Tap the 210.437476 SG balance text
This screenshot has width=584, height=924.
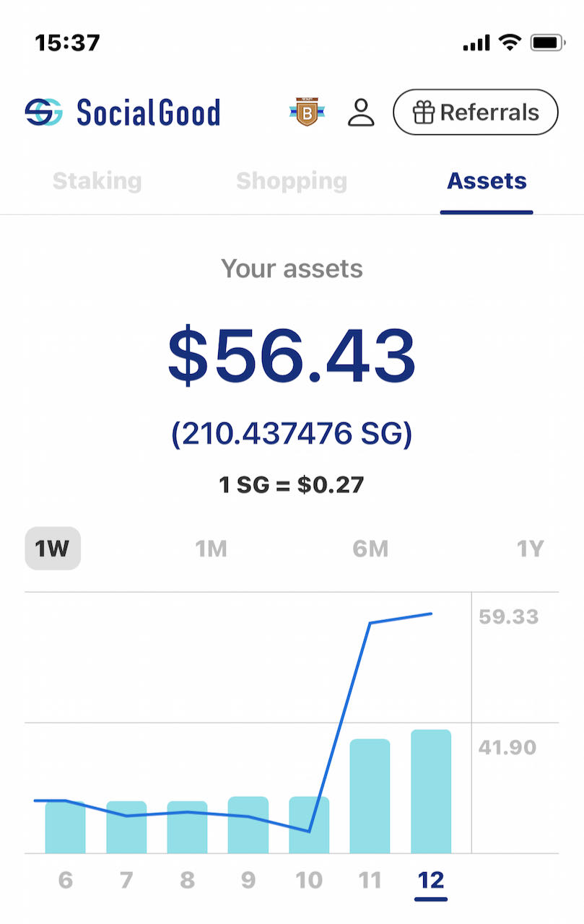(x=292, y=434)
